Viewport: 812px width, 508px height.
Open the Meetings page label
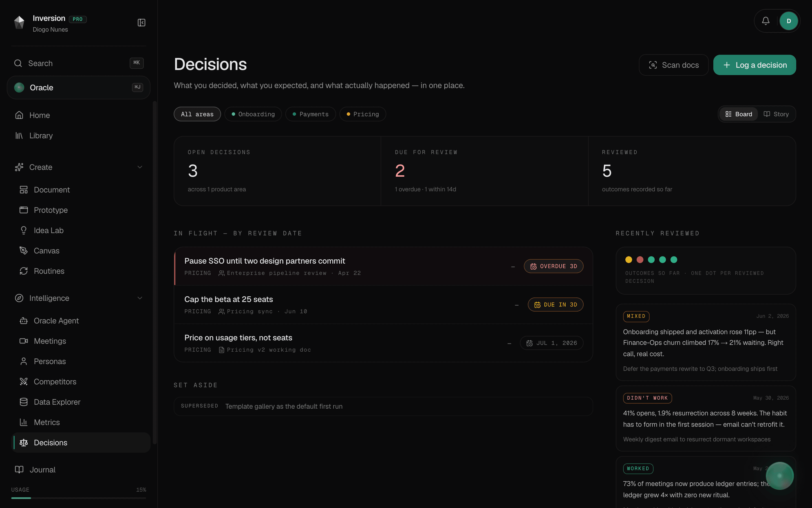click(x=50, y=341)
